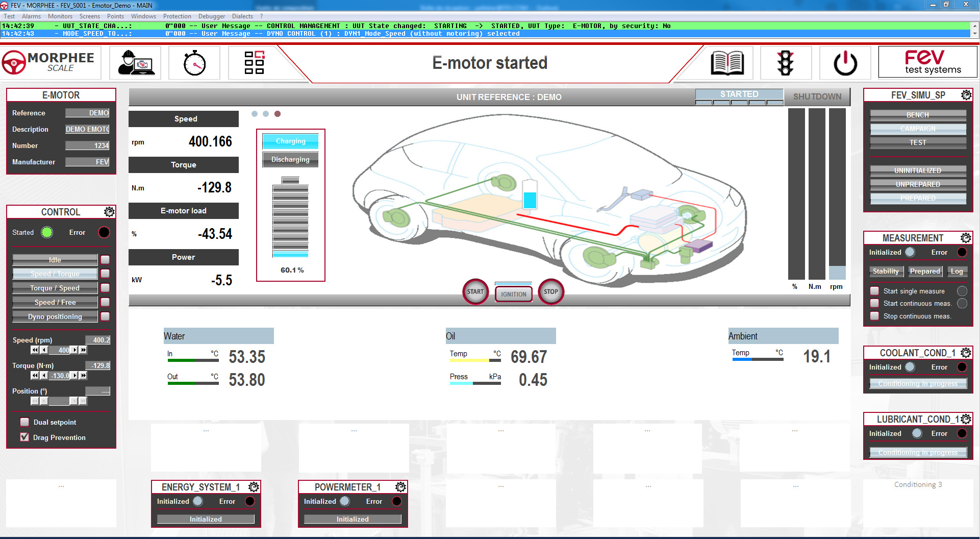Screen dimensions: 980x539
Task: Check Start continuous meas. box
Action: 874,303
